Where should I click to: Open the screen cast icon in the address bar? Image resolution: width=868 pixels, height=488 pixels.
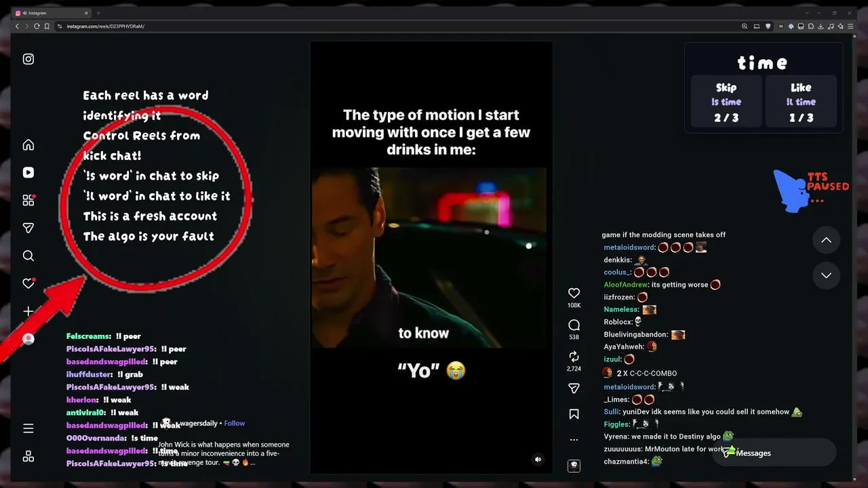[756, 26]
